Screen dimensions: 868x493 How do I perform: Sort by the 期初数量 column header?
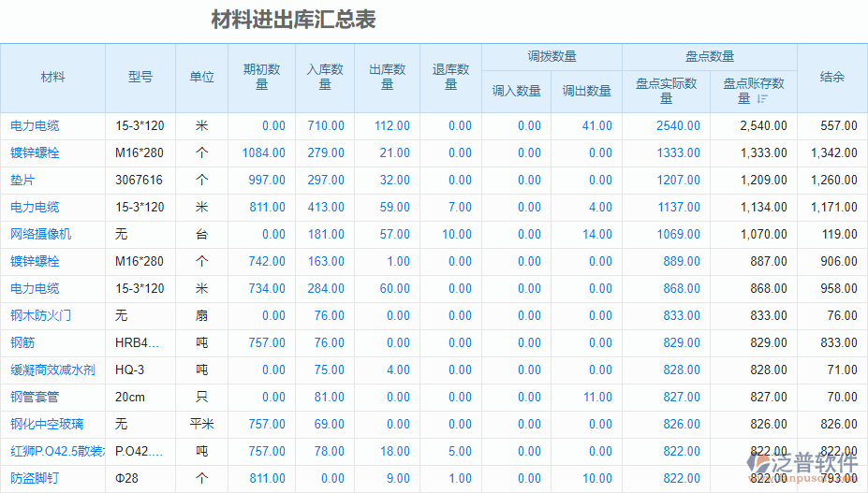point(261,78)
